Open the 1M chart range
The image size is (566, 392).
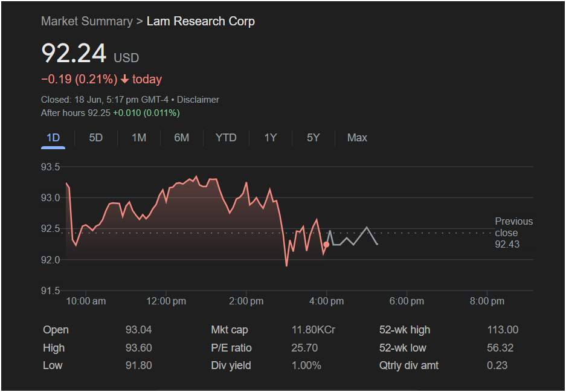pos(139,138)
